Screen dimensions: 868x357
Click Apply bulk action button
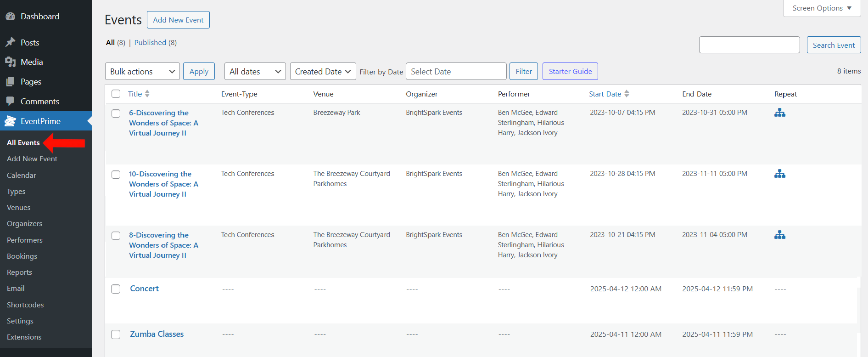199,71
